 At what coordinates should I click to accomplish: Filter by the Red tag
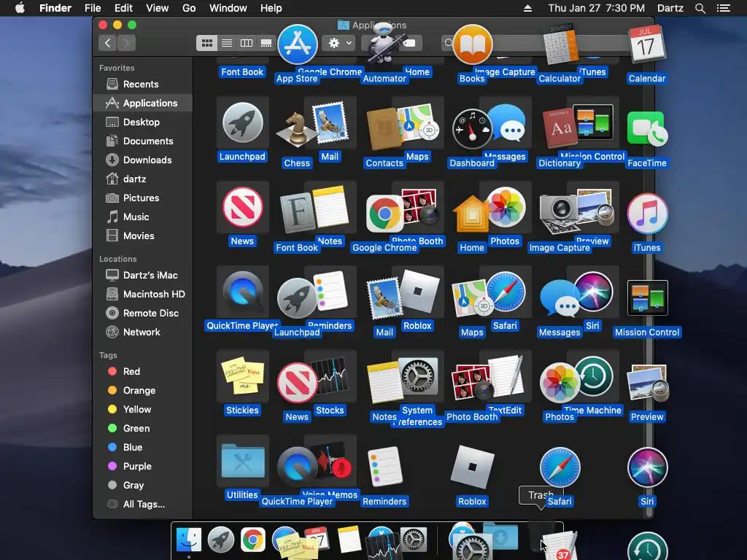pyautogui.click(x=143, y=371)
